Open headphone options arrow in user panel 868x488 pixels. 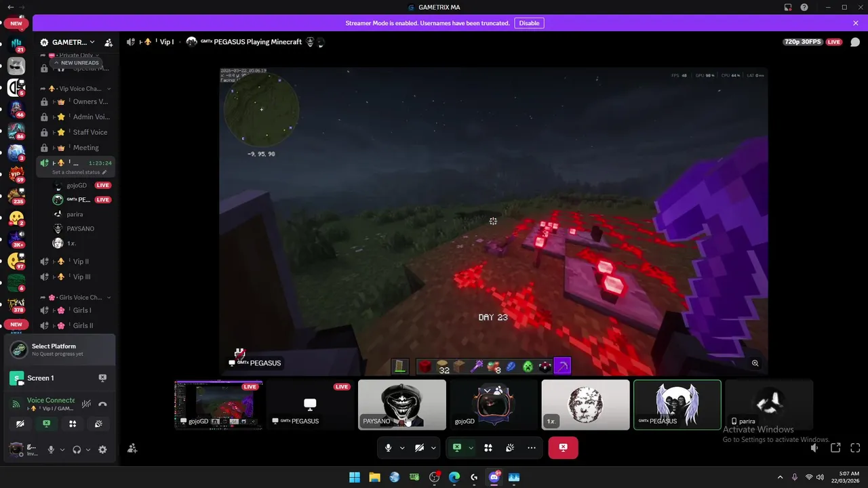(88, 449)
